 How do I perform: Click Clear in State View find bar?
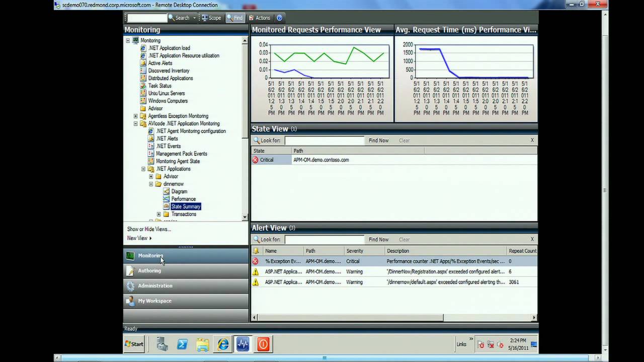tap(404, 140)
